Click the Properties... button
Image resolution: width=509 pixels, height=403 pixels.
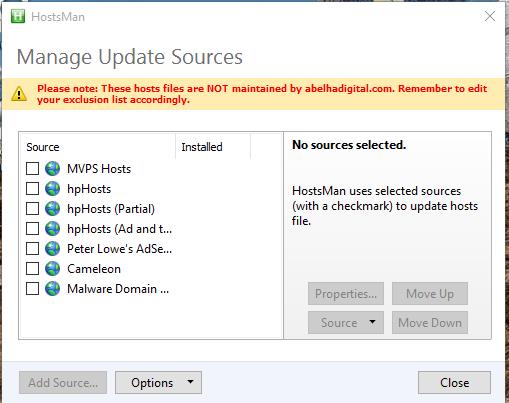(x=346, y=294)
